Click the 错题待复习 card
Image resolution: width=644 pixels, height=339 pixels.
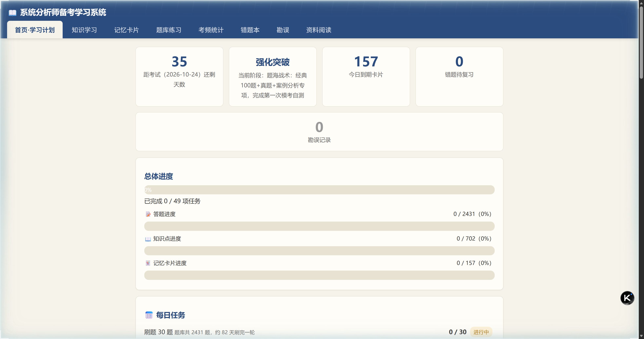point(459,77)
